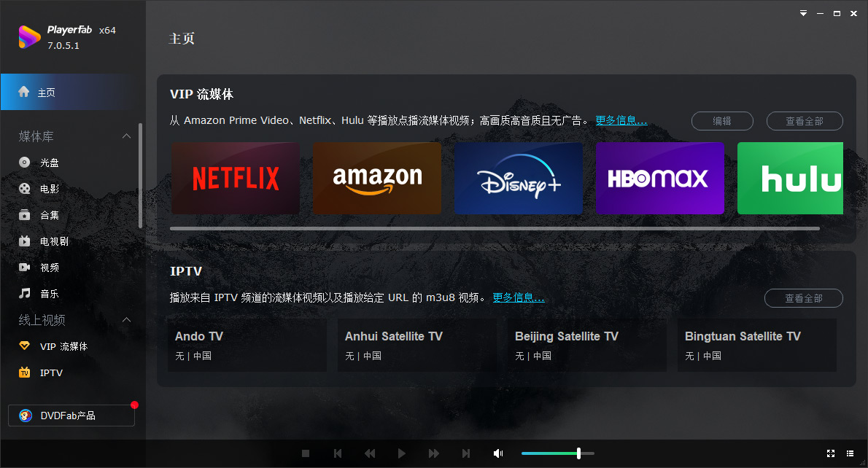
Task: Collapse the 媒体库 section chevron
Action: click(126, 135)
